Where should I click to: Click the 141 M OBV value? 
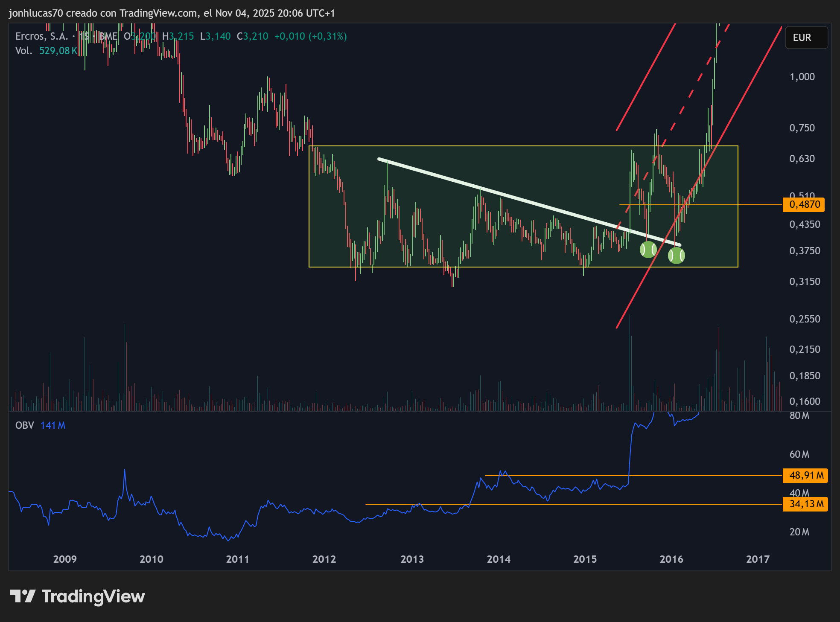coord(53,425)
